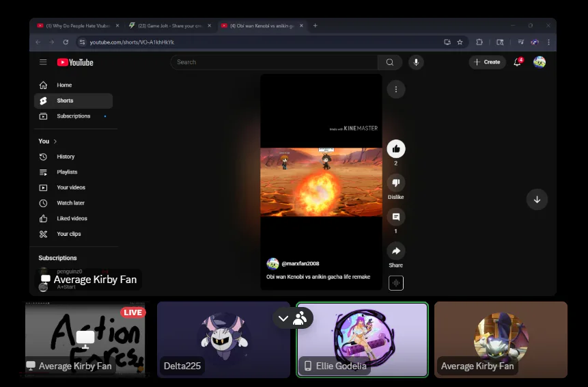
Task: Click the install app icon in address bar
Action: [x=447, y=42]
